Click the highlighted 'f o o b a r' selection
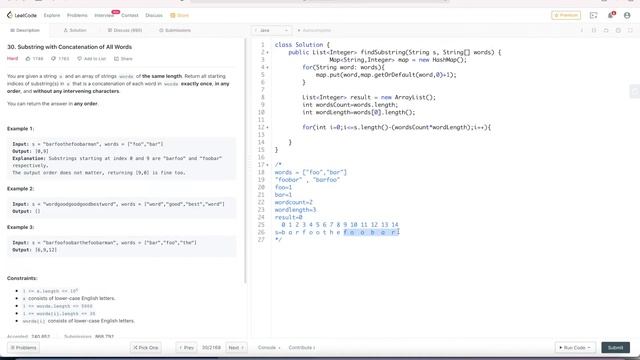The image size is (640, 360). click(371, 232)
